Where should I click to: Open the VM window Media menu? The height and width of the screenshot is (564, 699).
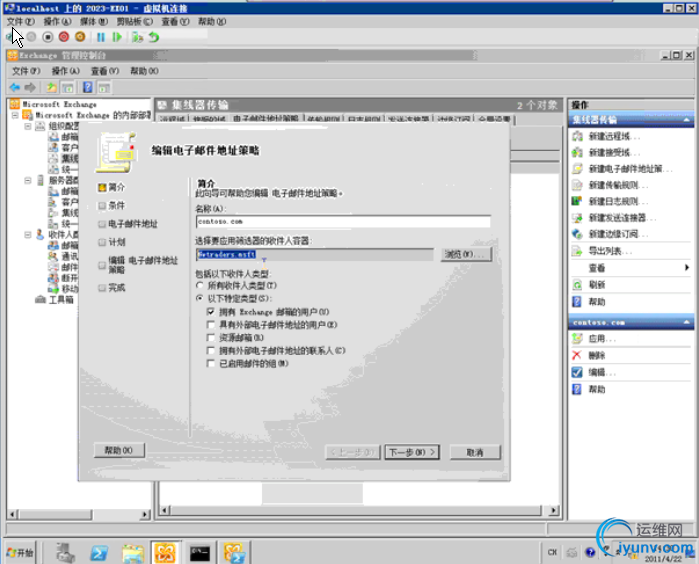click(x=94, y=21)
